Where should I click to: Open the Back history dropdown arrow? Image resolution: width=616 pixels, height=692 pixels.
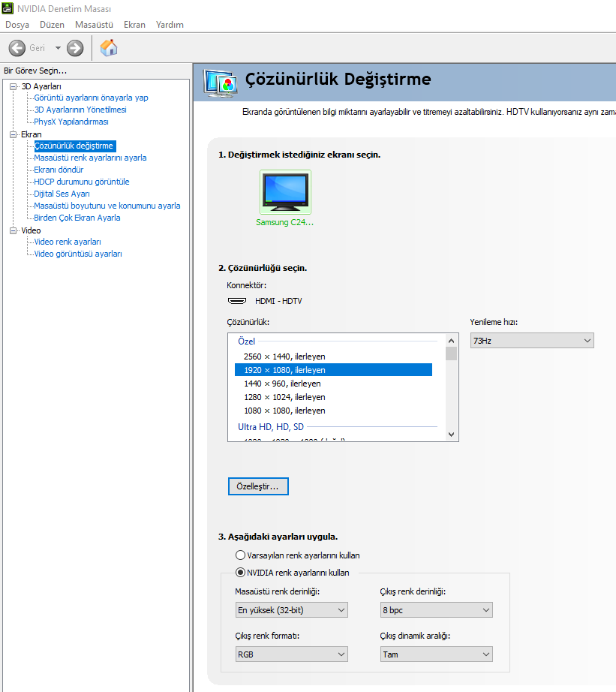click(x=58, y=48)
